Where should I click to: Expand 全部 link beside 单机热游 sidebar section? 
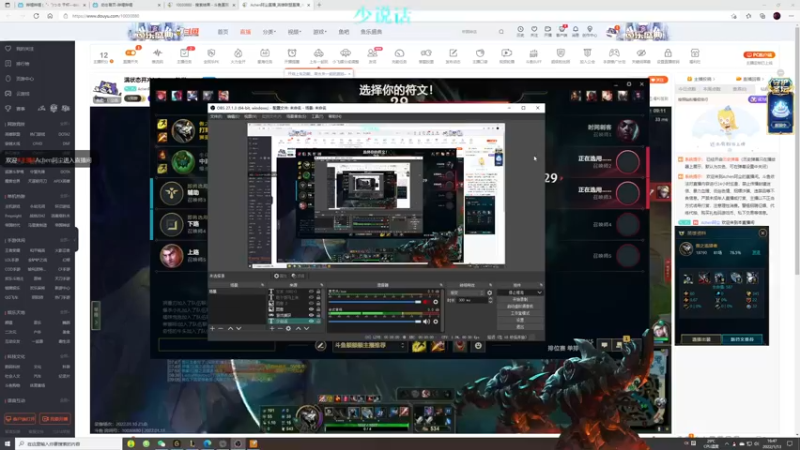(x=65, y=196)
